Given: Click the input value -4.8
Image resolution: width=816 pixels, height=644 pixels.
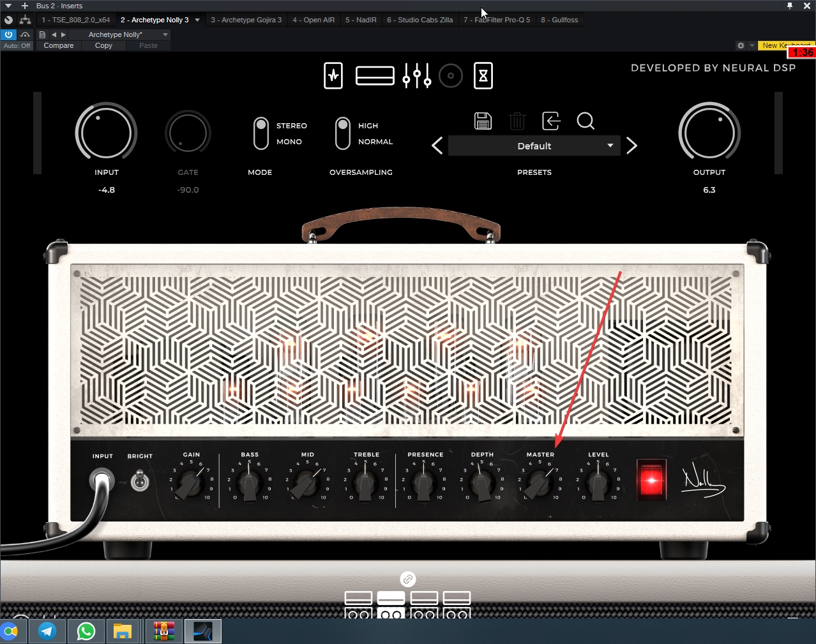Looking at the screenshot, I should (107, 190).
